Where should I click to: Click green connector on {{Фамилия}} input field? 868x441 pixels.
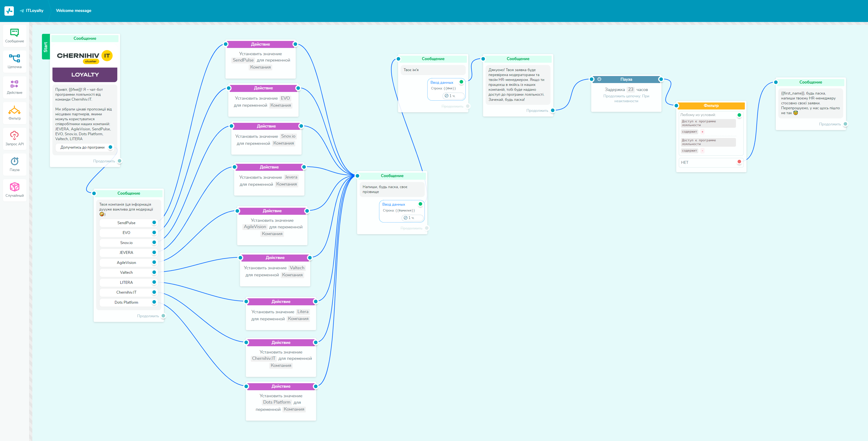pos(420,204)
